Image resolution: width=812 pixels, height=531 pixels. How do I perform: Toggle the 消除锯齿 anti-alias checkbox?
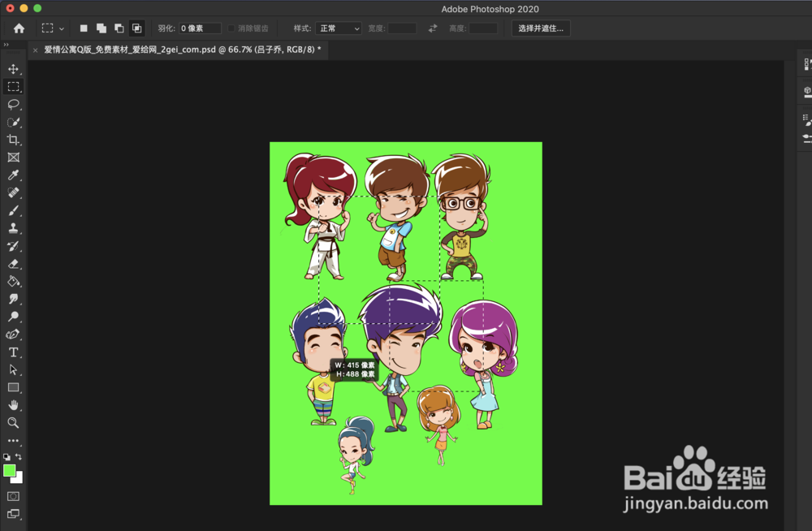[x=231, y=28]
